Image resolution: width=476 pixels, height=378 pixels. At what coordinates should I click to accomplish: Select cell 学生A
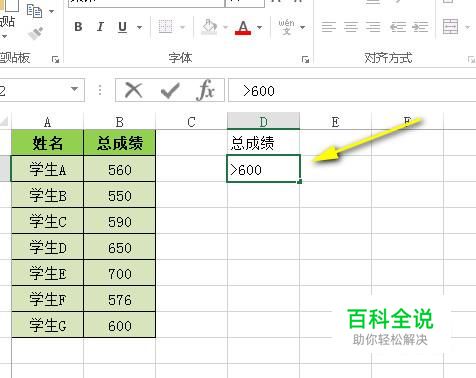tap(47, 169)
